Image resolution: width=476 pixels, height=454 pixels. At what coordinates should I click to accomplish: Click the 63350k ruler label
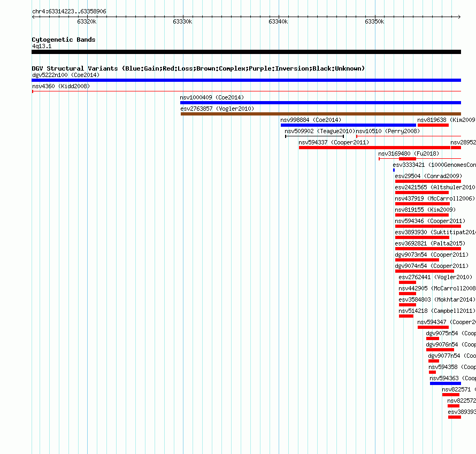pyautogui.click(x=374, y=21)
